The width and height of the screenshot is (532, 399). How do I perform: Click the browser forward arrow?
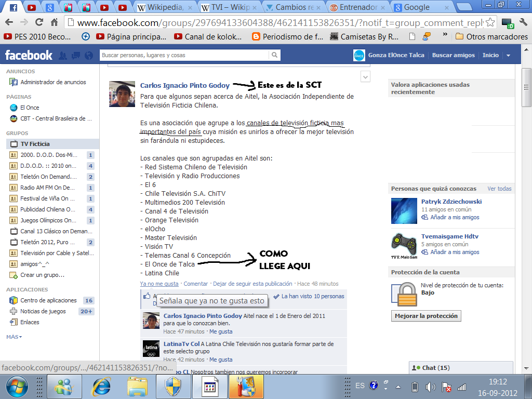[x=24, y=22]
